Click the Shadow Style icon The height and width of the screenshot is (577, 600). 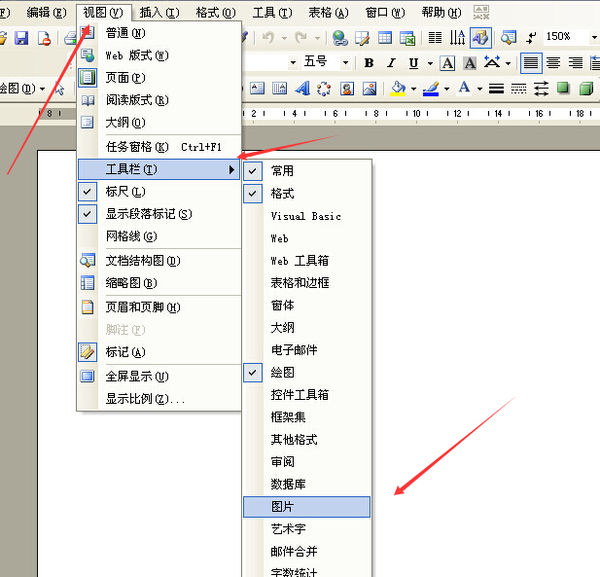563,88
